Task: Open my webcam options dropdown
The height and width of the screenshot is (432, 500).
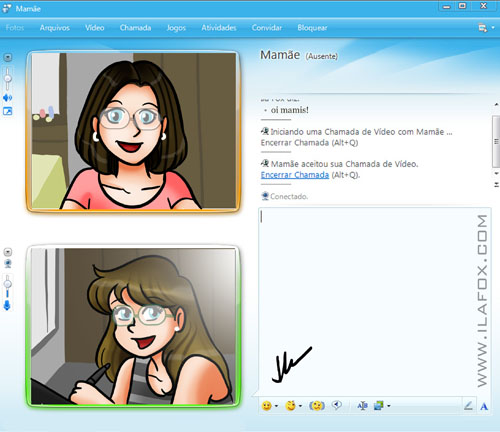Action: coord(8,252)
